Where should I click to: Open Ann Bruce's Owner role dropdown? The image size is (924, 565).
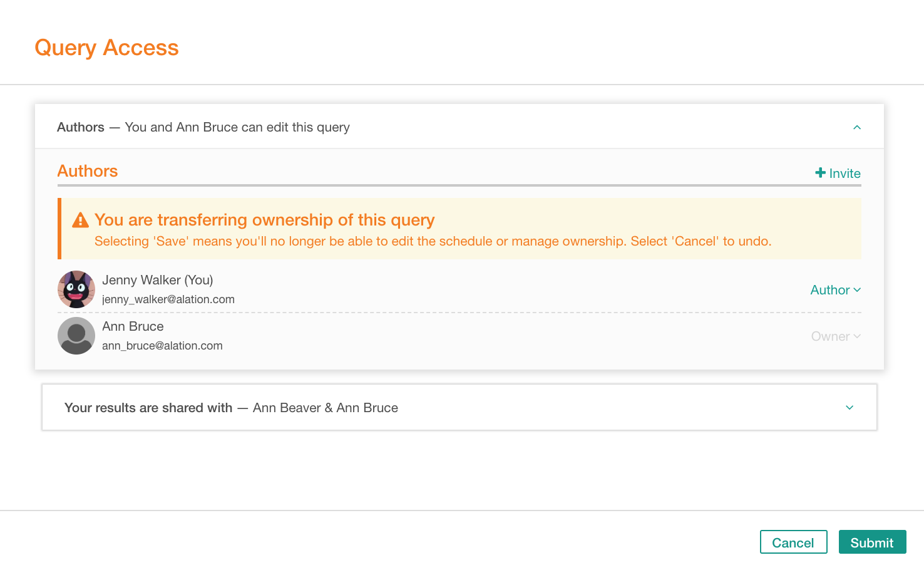click(x=836, y=336)
